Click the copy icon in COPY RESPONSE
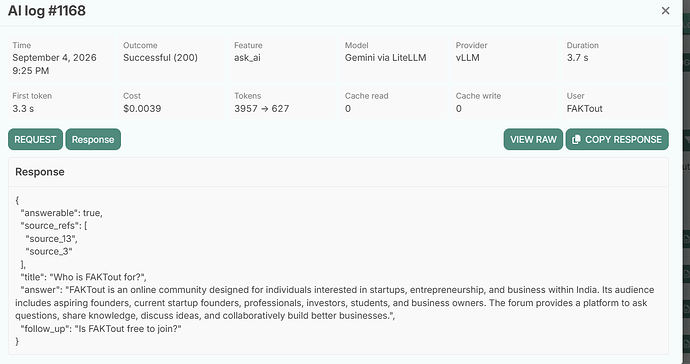This screenshot has height=364, width=690. [x=576, y=140]
